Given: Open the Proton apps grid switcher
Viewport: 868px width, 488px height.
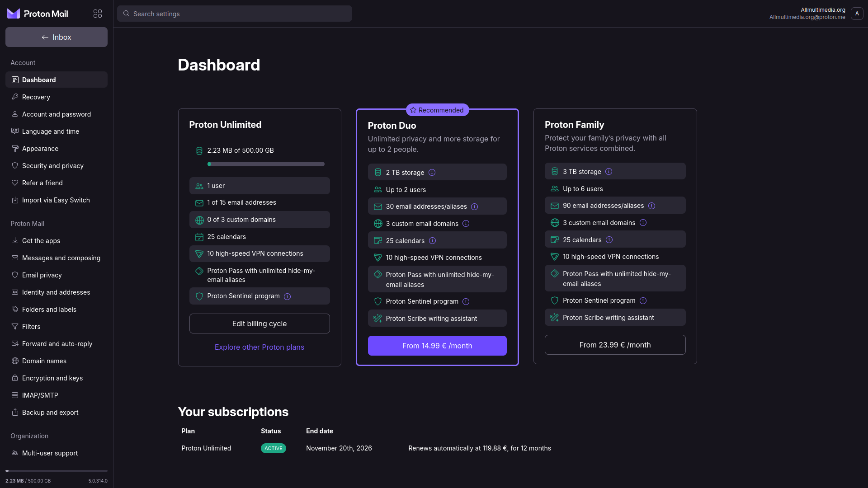Looking at the screenshot, I should (x=98, y=14).
